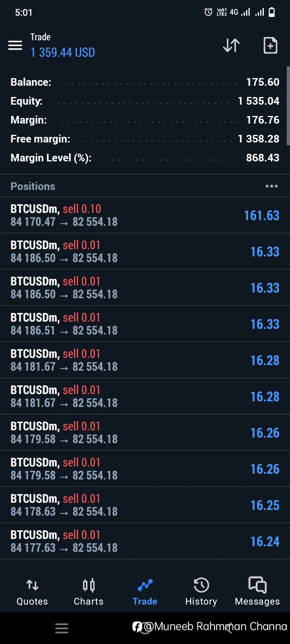Select the BTCUSDm sell 0.10 position

point(145,215)
